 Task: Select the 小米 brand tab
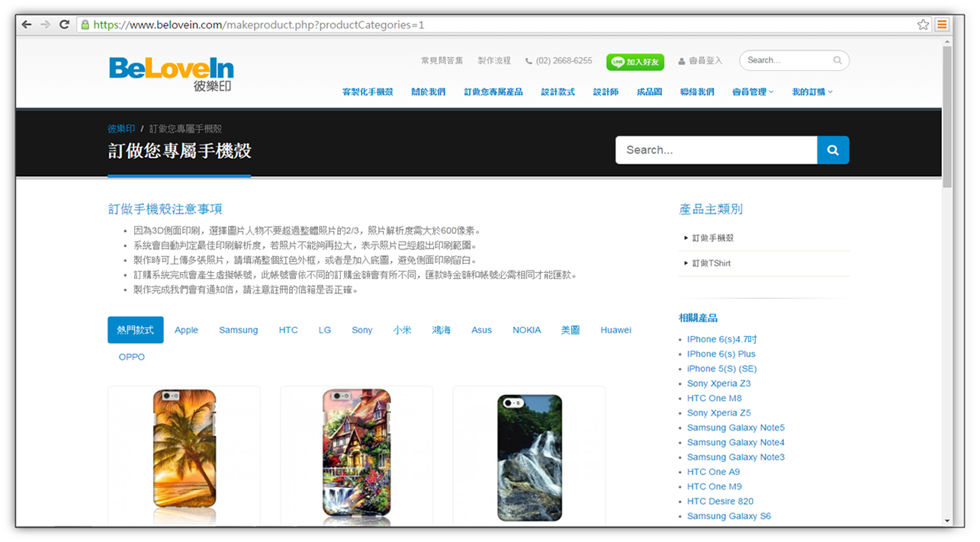click(x=403, y=330)
